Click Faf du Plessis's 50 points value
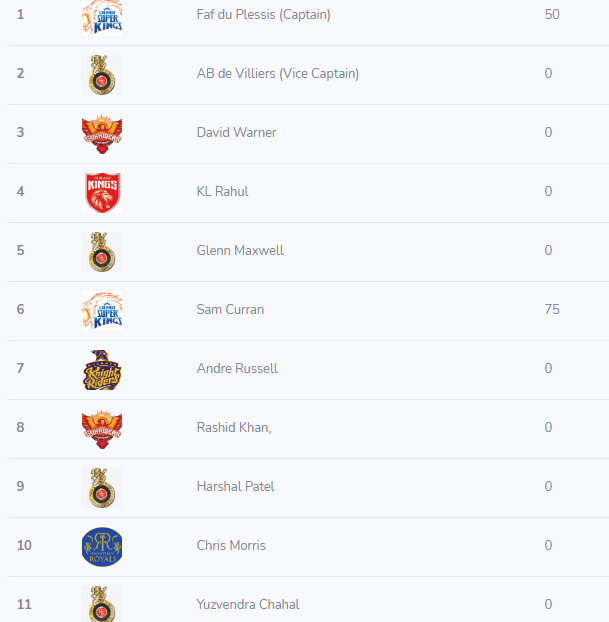The width and height of the screenshot is (609, 622). (552, 15)
